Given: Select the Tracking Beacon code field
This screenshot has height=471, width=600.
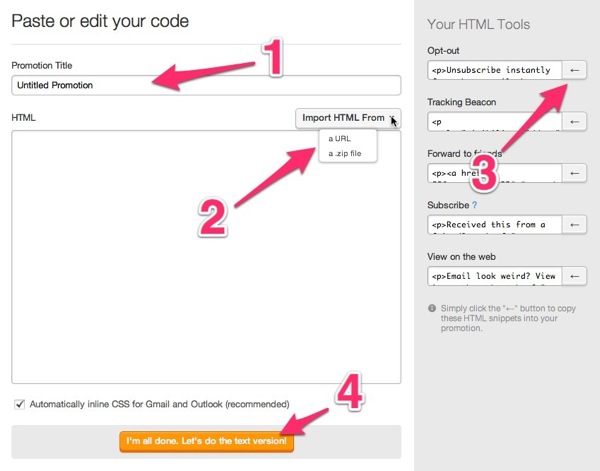Looking at the screenshot, I should [494, 122].
